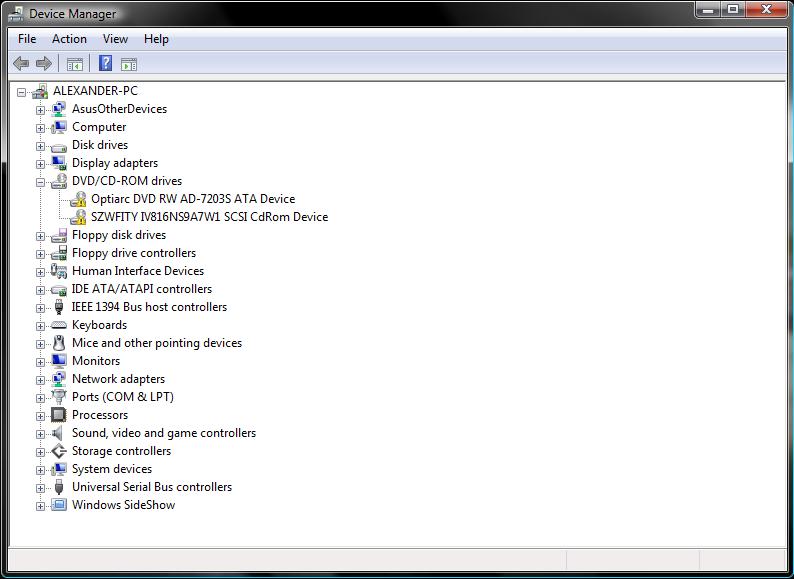Screen dimensions: 794x579
Task: Click the AsusOtherDevices category icon
Action: coord(59,109)
